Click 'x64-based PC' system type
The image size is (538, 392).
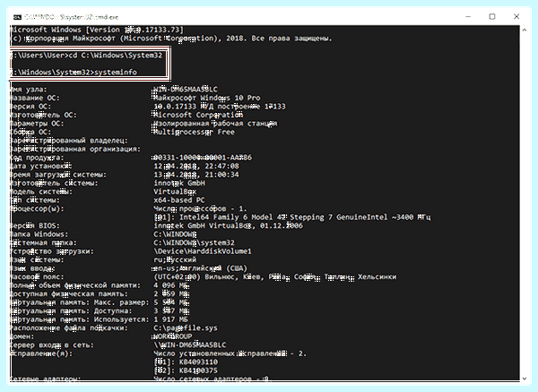click(179, 200)
